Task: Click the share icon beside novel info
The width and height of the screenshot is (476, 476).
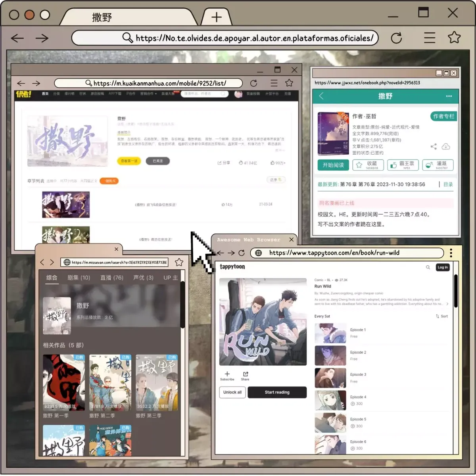Action: (434, 147)
